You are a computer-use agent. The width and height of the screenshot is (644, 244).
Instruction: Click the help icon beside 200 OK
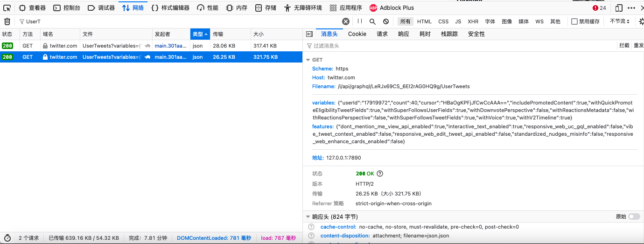pos(380,174)
